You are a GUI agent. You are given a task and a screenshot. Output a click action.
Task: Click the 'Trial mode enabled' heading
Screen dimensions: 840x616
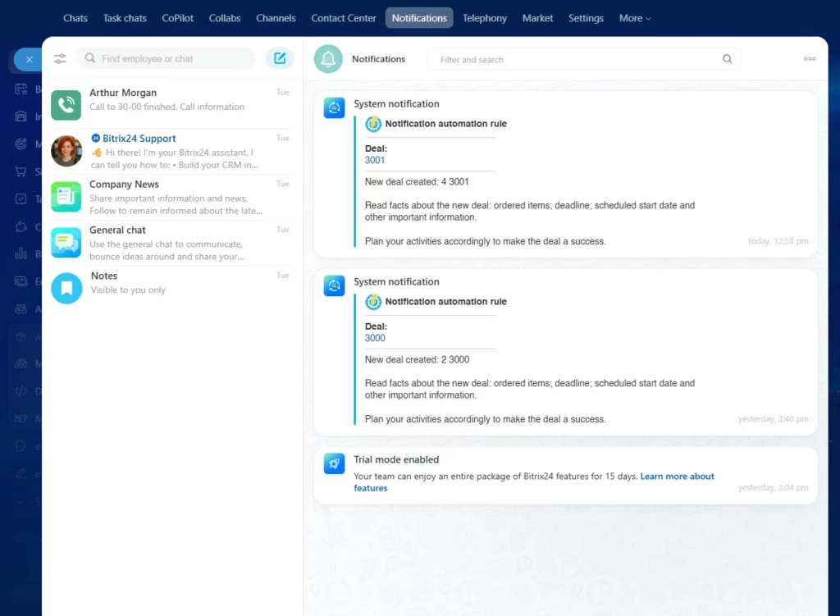click(396, 459)
